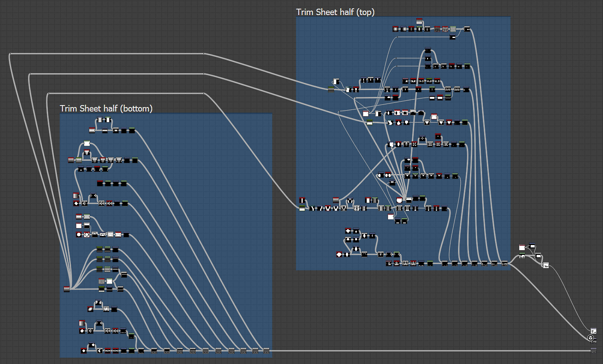Select the final output node at end of bottom wire
Screen dimensions: 603x364
tap(593, 351)
